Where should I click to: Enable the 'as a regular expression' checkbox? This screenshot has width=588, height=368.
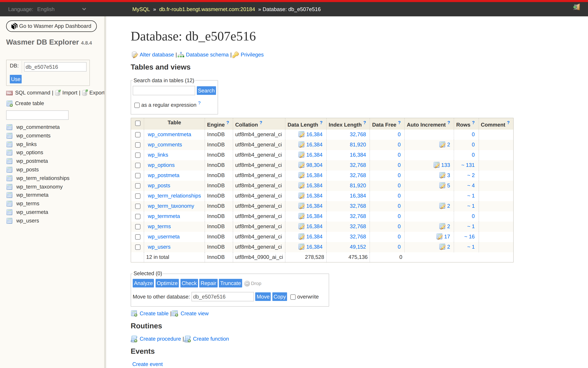point(137,105)
